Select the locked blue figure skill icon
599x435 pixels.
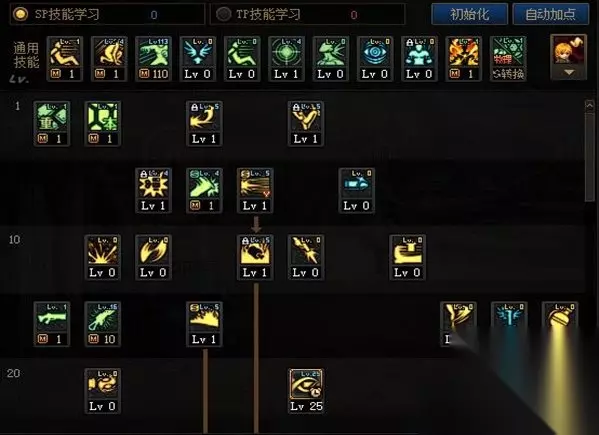pos(419,58)
